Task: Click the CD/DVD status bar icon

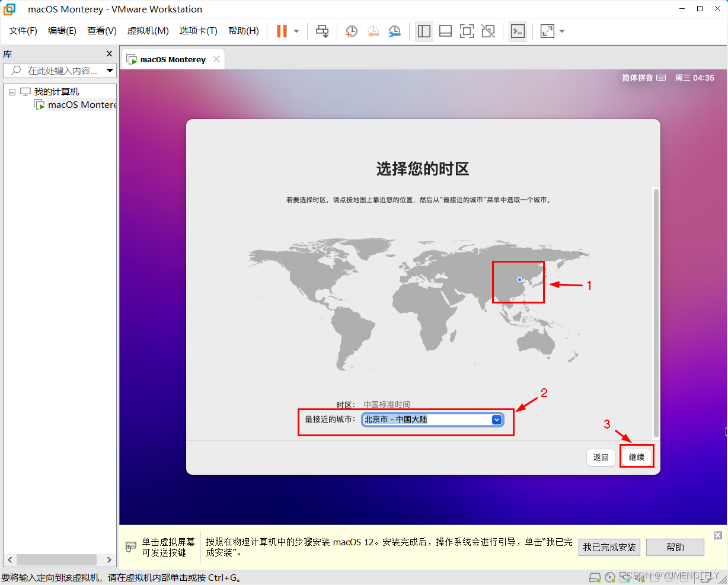Action: coord(611,577)
